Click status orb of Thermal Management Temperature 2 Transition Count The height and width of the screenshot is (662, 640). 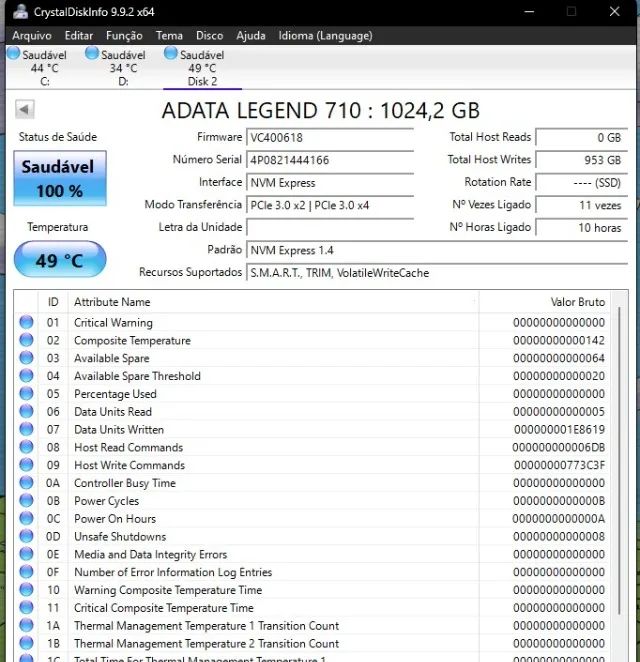pyautogui.click(x=26, y=643)
